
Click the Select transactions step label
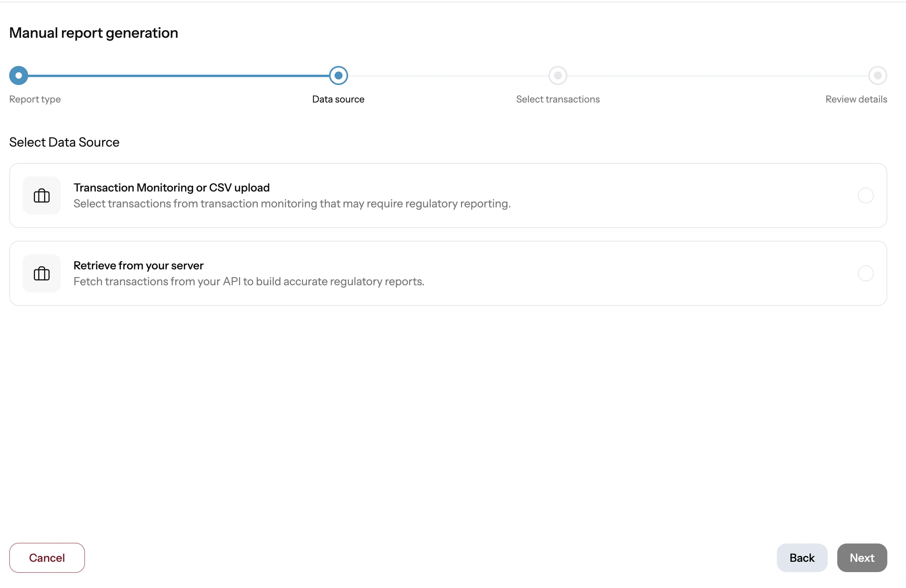coord(558,99)
